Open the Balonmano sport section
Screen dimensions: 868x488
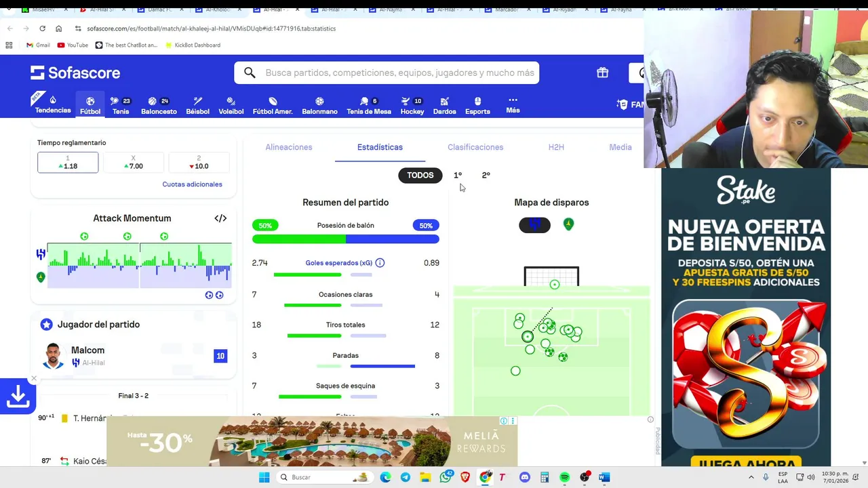319,105
